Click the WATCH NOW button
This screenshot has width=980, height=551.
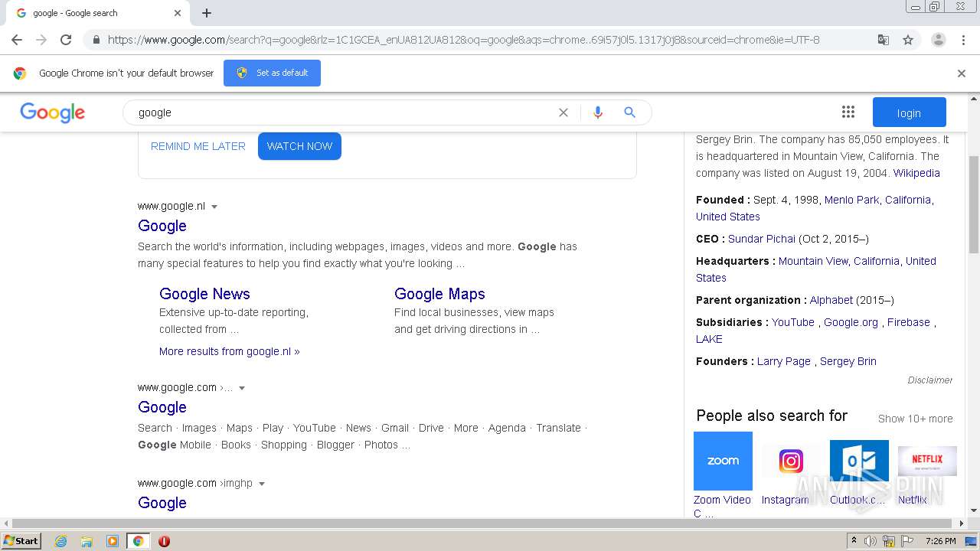click(299, 146)
